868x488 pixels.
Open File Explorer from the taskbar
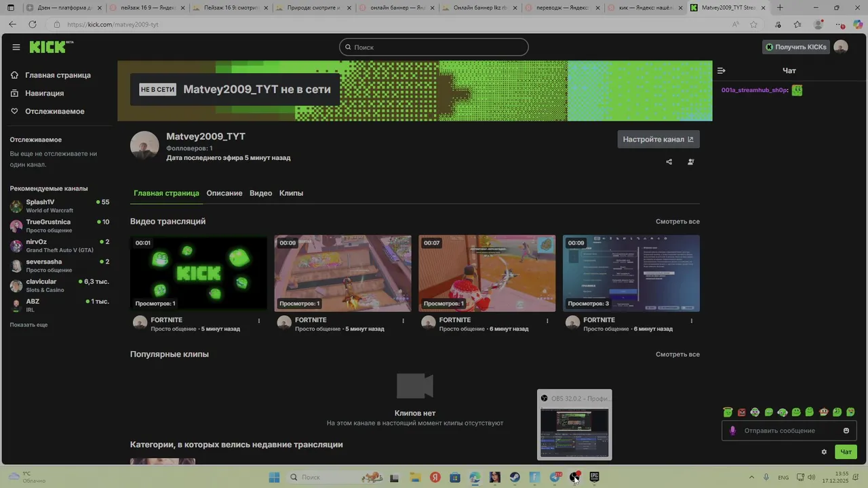click(x=414, y=477)
